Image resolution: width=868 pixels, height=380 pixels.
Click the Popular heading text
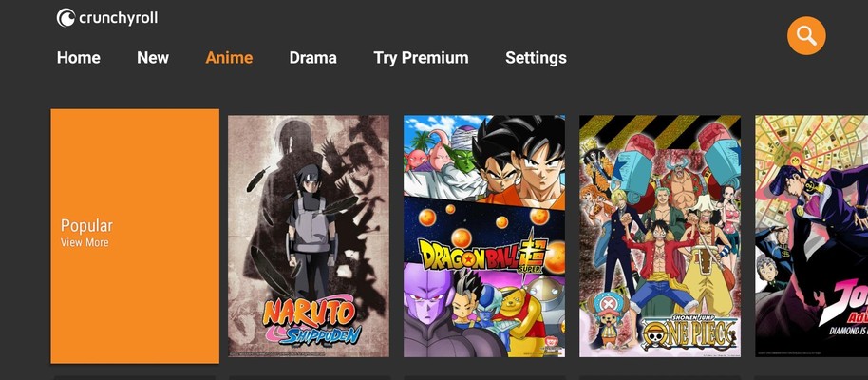coord(86,226)
